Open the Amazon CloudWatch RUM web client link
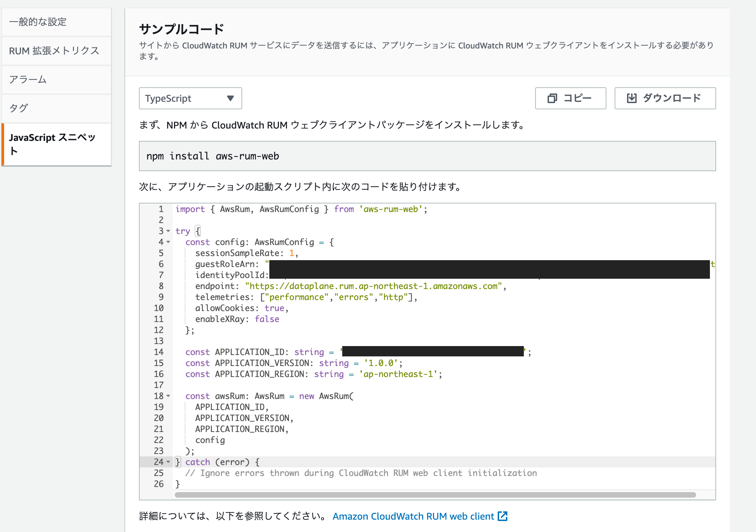 tap(413, 516)
